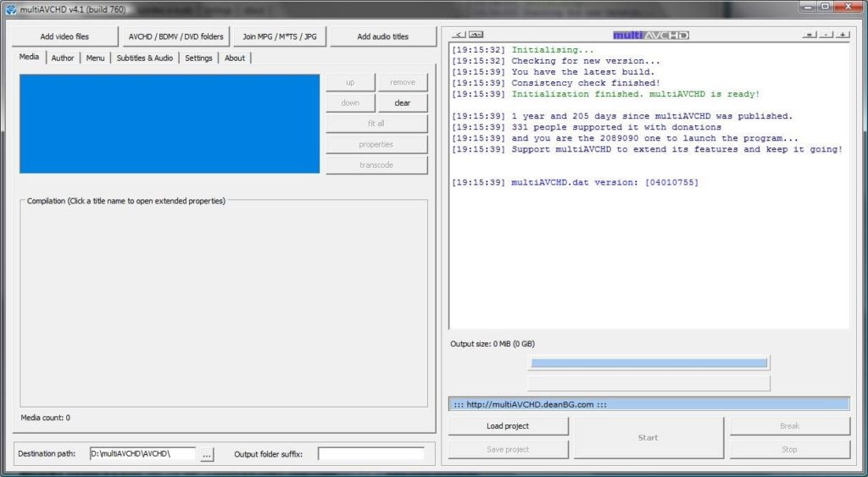Screen dimensions: 868x477
Task: Browse destination path with '...' button
Action: click(207, 454)
